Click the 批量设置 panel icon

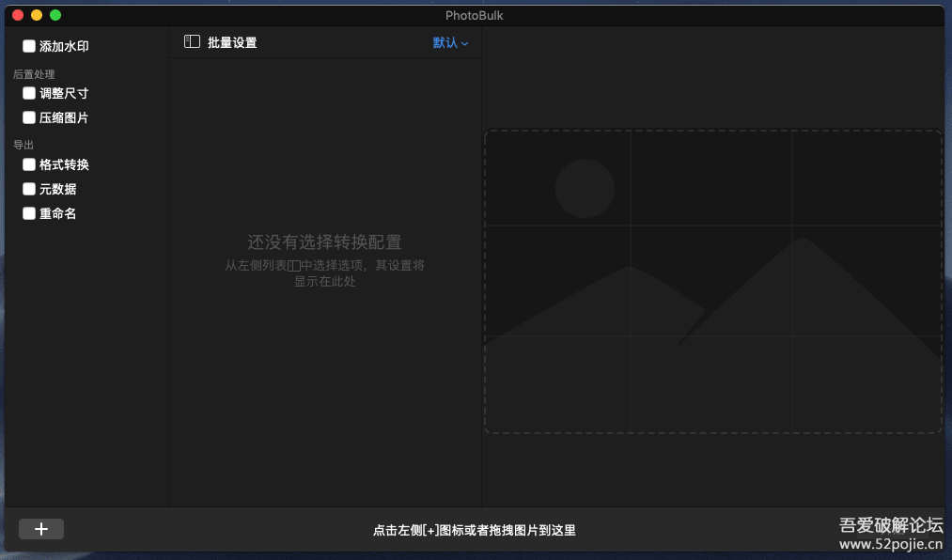(x=192, y=41)
